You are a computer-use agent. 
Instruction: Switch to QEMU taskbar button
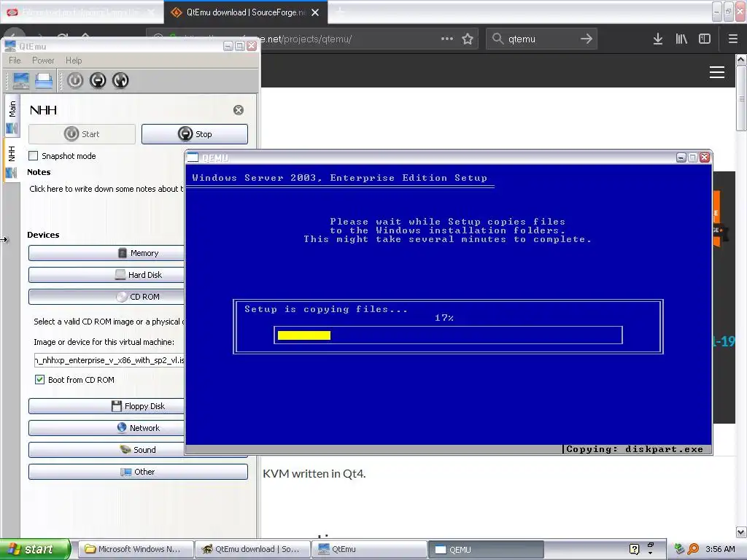coord(487,549)
